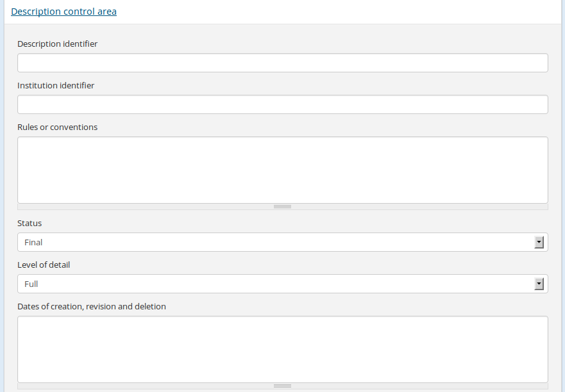The image size is (565, 392).
Task: Grab the Rules or conventions resize handle
Action: 282,207
